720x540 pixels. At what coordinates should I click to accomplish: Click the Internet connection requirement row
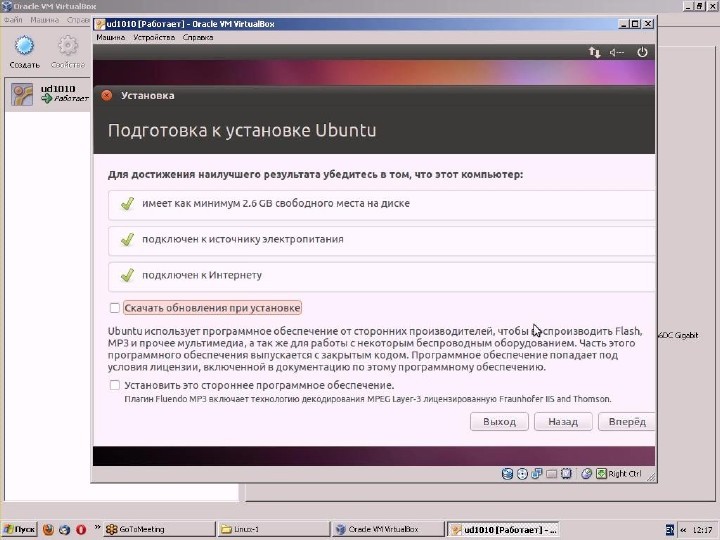click(x=382, y=275)
